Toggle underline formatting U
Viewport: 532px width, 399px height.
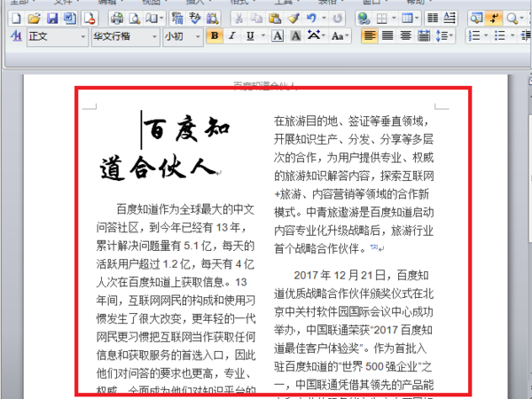point(250,35)
